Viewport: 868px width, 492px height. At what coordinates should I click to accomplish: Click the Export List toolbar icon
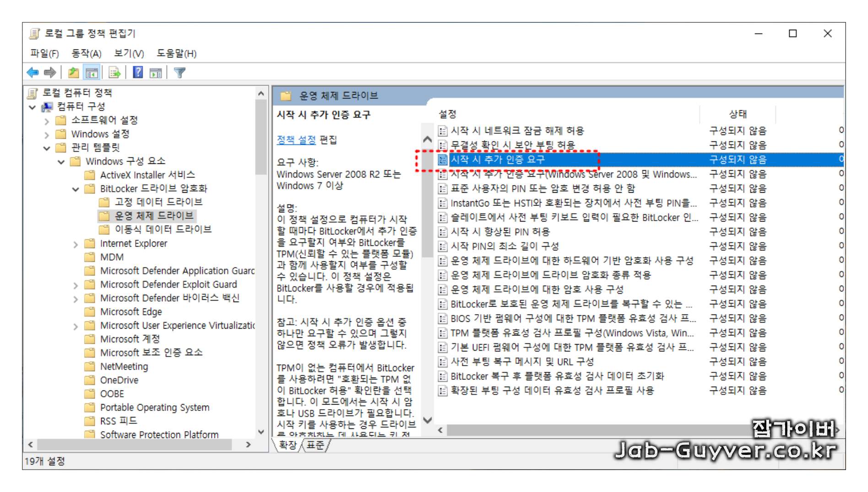[x=114, y=72]
